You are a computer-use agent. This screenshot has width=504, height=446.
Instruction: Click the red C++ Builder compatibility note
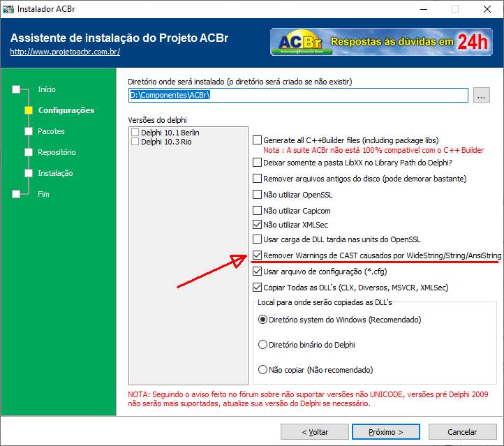tap(373, 150)
